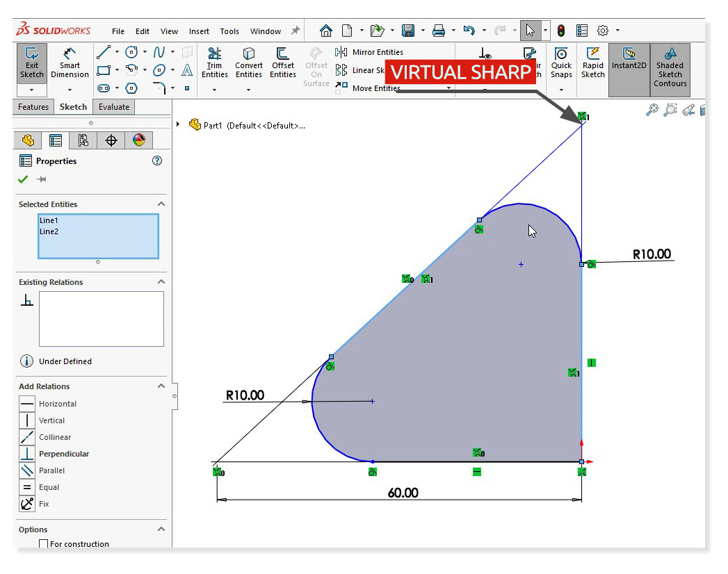Screen dimensions: 728x574
Task: Activate the Trim Entities tool
Action: pos(214,64)
